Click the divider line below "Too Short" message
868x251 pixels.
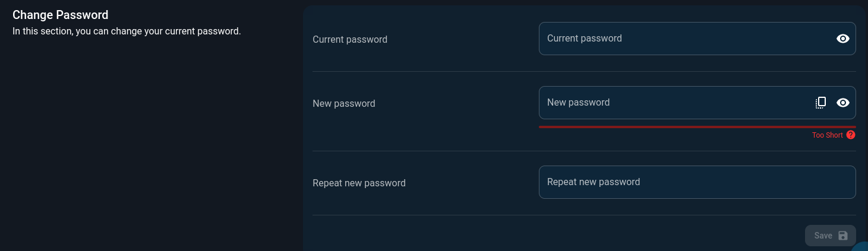(x=584, y=151)
